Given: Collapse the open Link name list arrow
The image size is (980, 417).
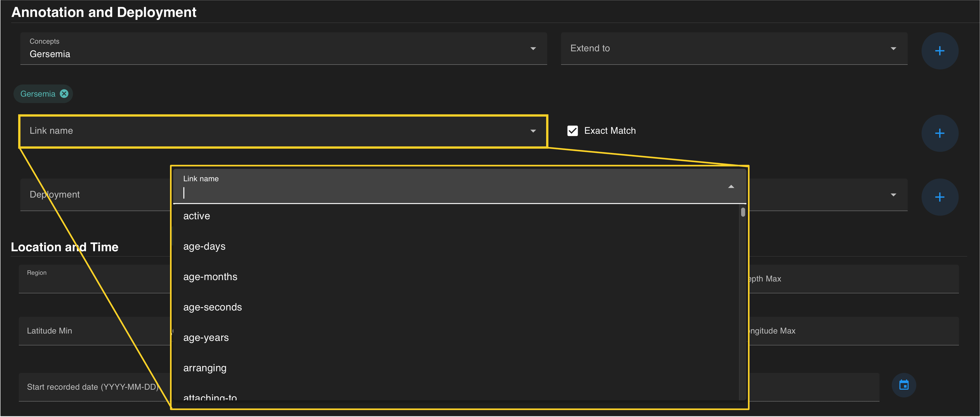Looking at the screenshot, I should 731,187.
